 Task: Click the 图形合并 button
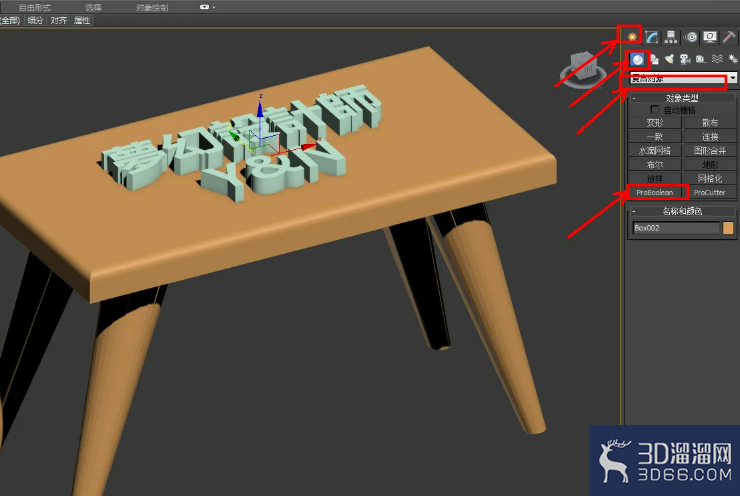tap(710, 151)
